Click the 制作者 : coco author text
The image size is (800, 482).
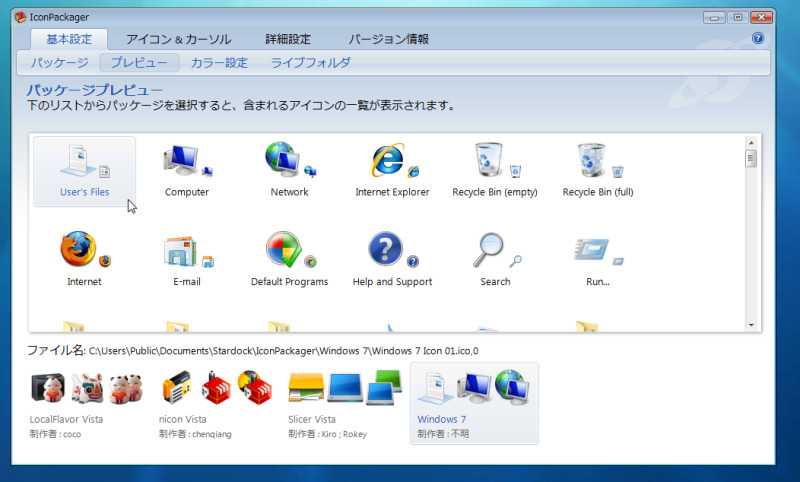click(x=55, y=434)
